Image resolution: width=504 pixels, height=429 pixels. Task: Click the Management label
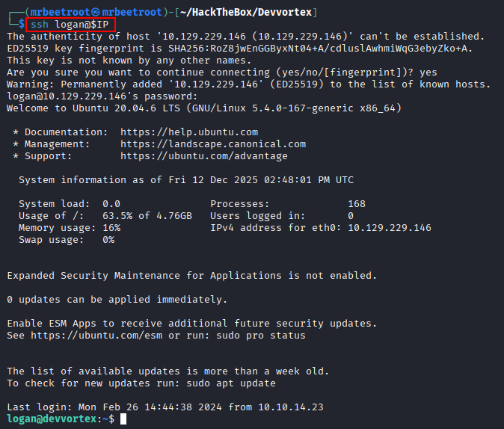pyautogui.click(x=58, y=144)
